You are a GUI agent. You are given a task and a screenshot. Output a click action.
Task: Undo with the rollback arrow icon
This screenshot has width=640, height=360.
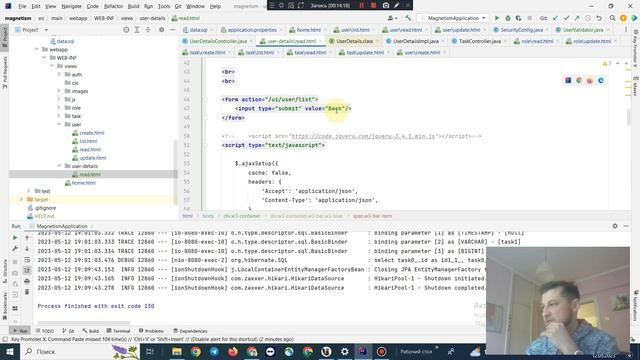point(599,18)
